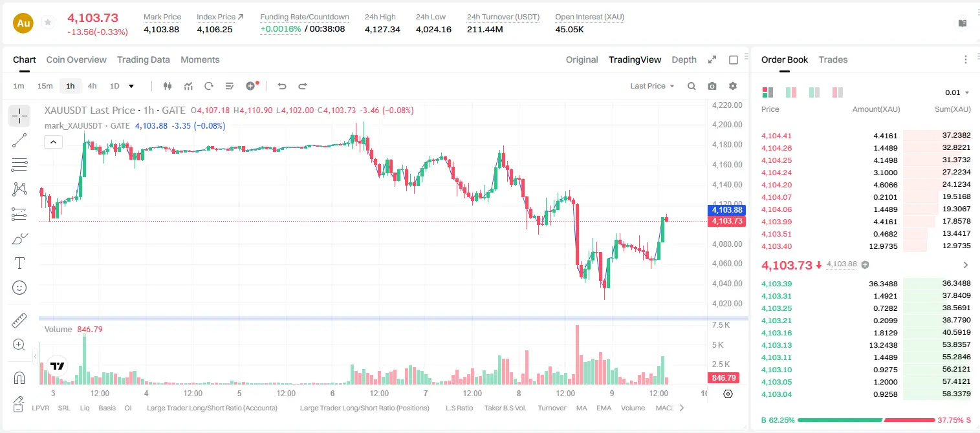The image size is (980, 433).
Task: Select the trend line drawing tool
Action: pyautogui.click(x=19, y=140)
